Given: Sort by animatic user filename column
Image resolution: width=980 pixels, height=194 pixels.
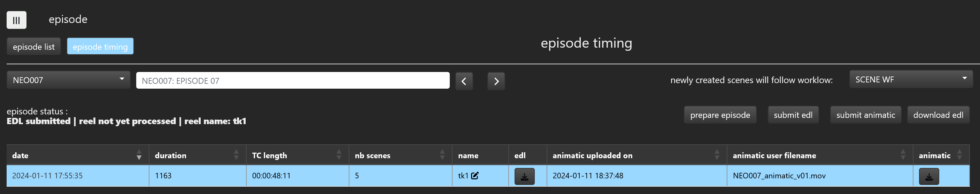Looking at the screenshot, I should click(x=903, y=155).
